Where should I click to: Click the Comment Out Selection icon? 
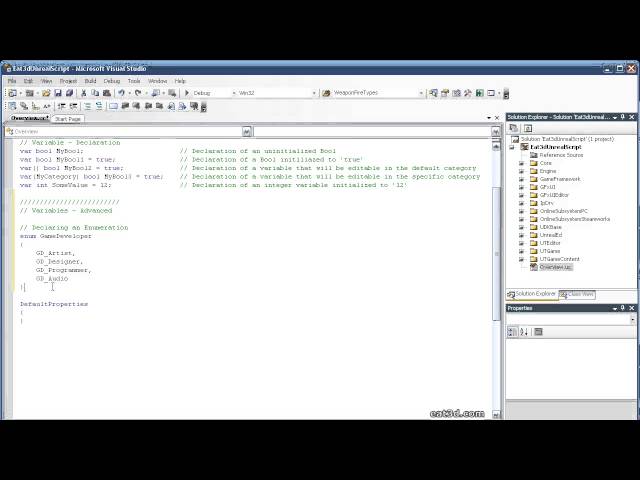87,106
